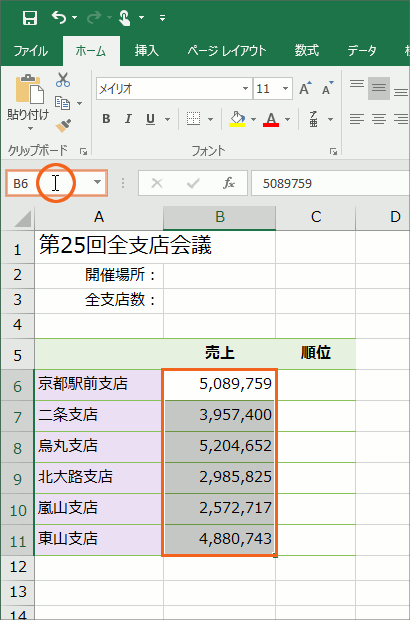This screenshot has height=620, width=410.
Task: Click the Select All corner triangle
Action: coord(23,219)
